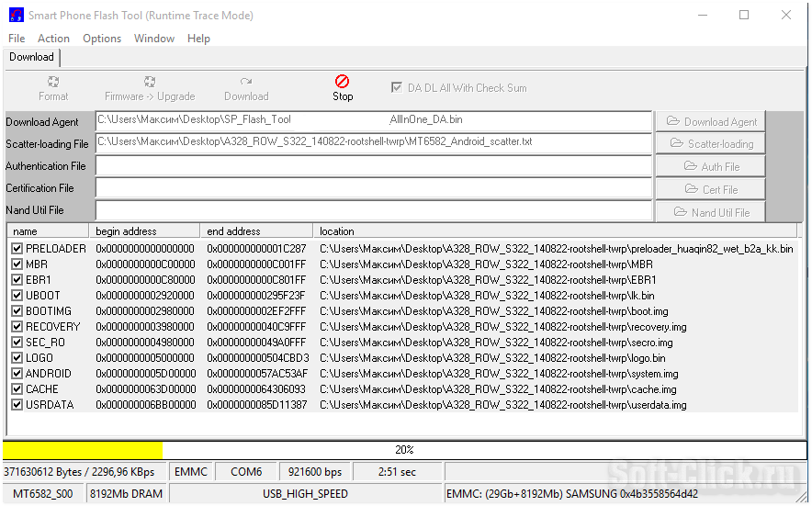Click the yellow download progress bar
This screenshot has height=506, width=812.
pyautogui.click(x=83, y=450)
